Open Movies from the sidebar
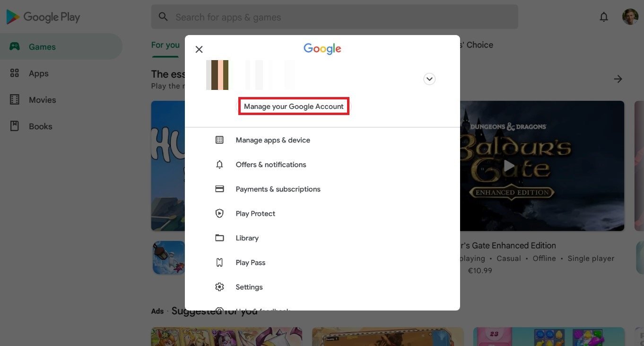 pos(42,100)
